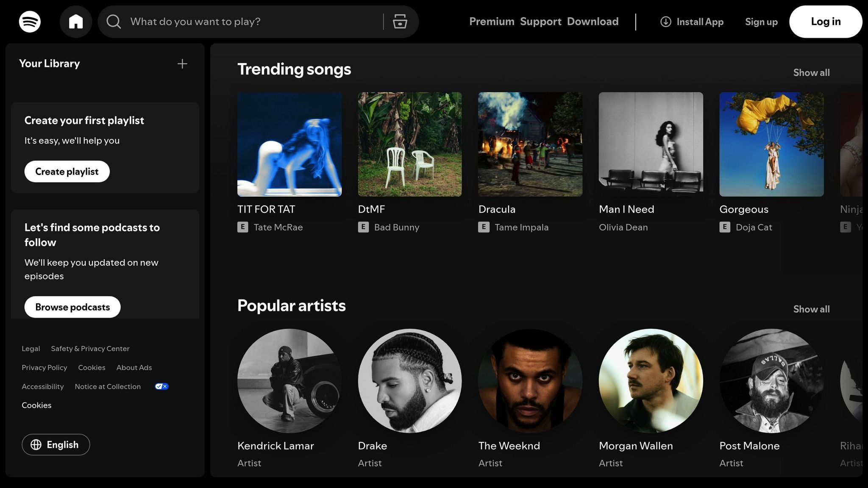This screenshot has width=868, height=488.
Task: Click the globe icon on English button
Action: pos(36,444)
